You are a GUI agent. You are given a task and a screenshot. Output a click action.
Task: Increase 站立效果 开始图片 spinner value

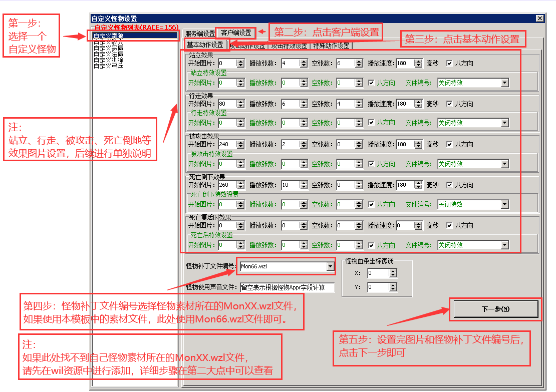(240, 61)
